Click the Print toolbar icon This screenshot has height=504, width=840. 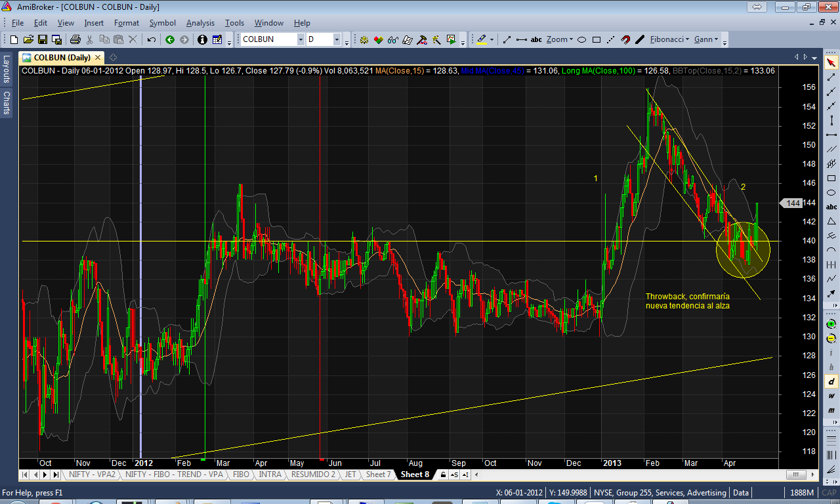coord(75,39)
